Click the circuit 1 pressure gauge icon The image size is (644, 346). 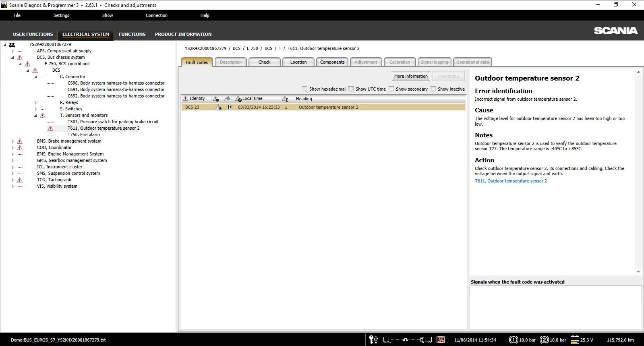514,340
